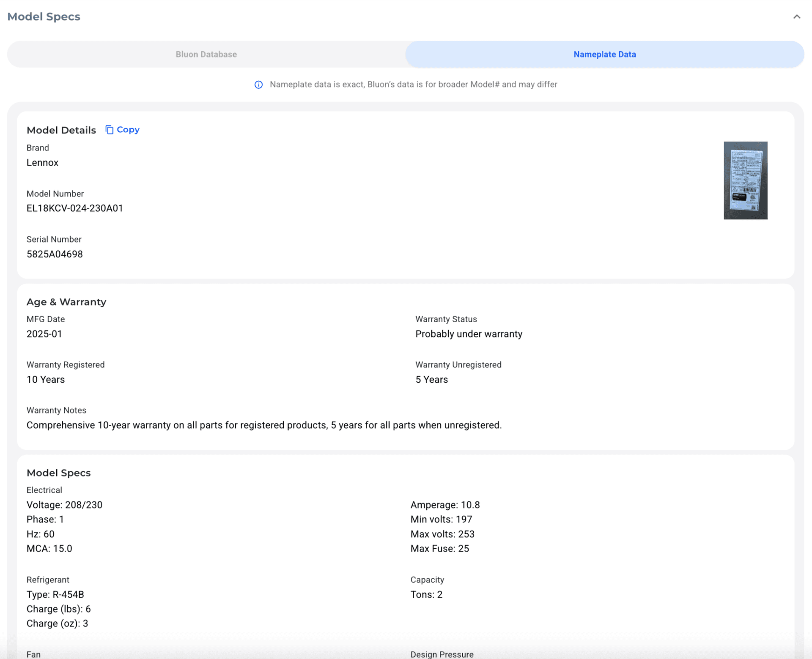
Task: Open the nameplate photo thumbnail
Action: 745,180
